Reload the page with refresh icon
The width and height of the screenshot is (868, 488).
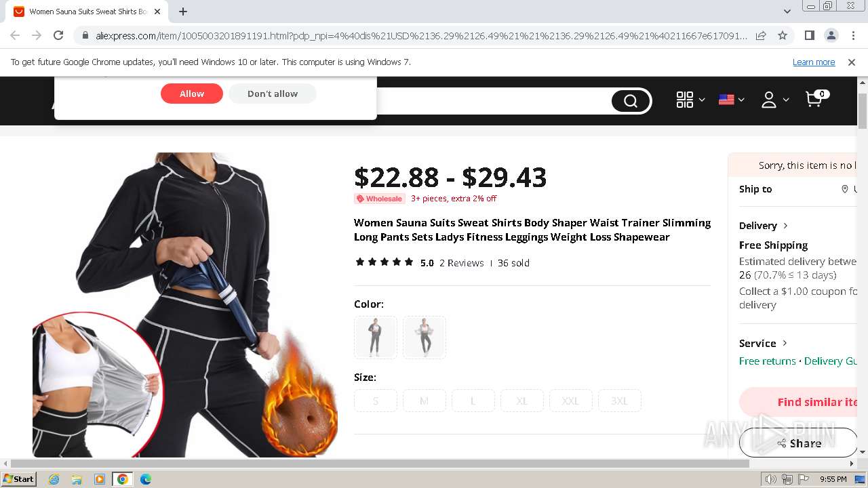point(58,35)
